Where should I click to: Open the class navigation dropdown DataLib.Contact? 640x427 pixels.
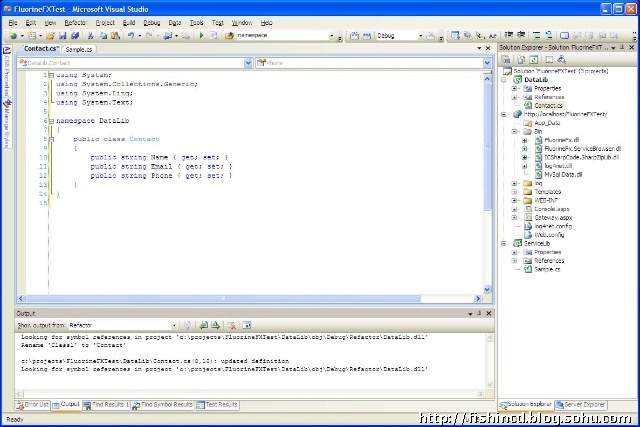(248, 63)
